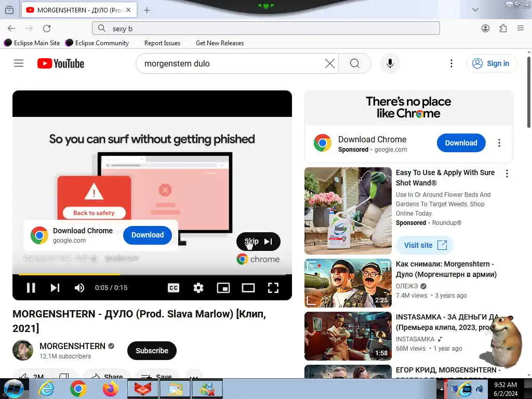Submit YouTube search with magnifier button

coord(354,63)
